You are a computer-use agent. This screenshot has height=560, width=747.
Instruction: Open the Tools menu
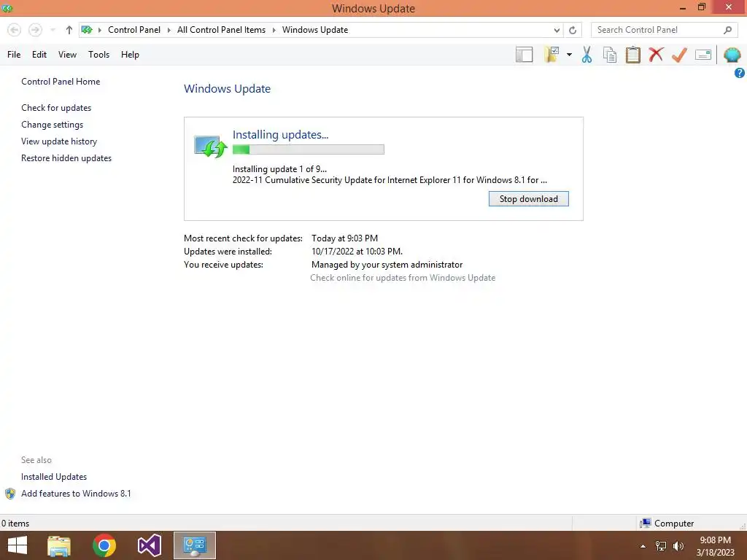point(98,55)
